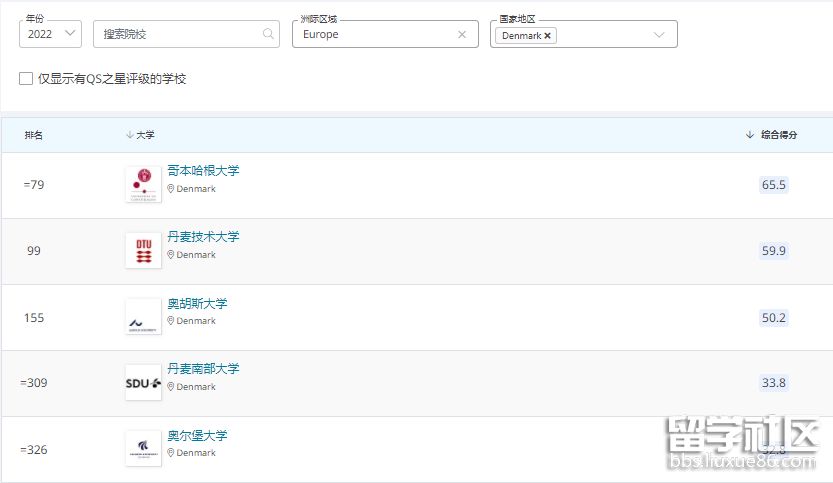
Task: Click rank =79 cell
Action: coord(34,185)
